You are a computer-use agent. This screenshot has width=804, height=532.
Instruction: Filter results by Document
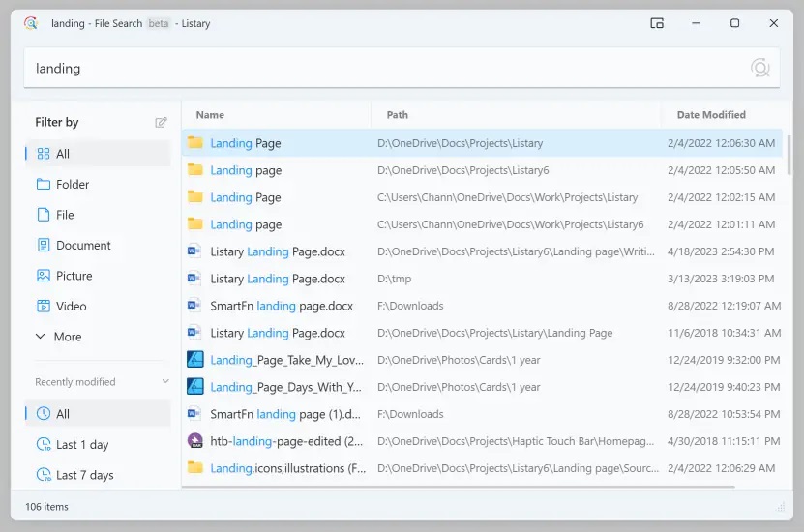tap(98, 245)
